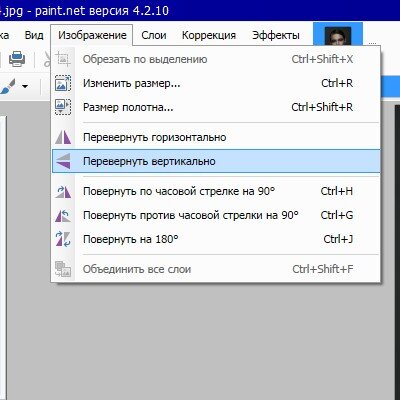Click the rotate clockwise 90° icon
Viewport: 400px width, 400px height.
coord(63,192)
